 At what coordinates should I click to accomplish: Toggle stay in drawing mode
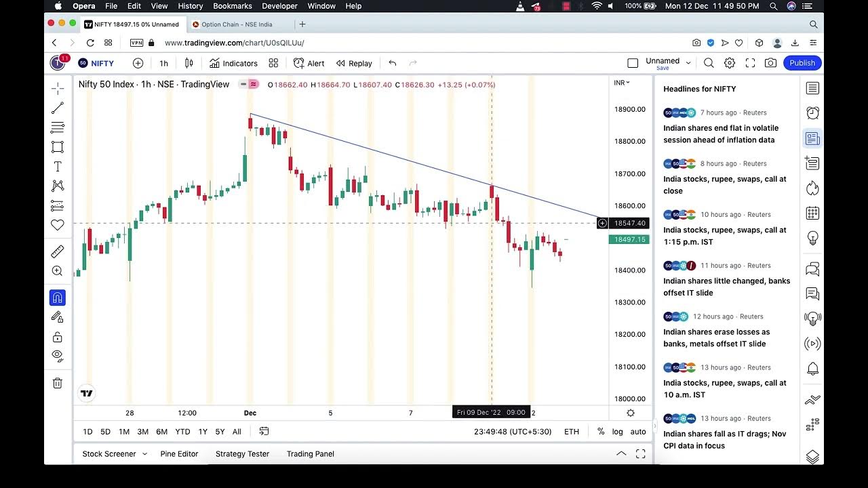pyautogui.click(x=58, y=317)
